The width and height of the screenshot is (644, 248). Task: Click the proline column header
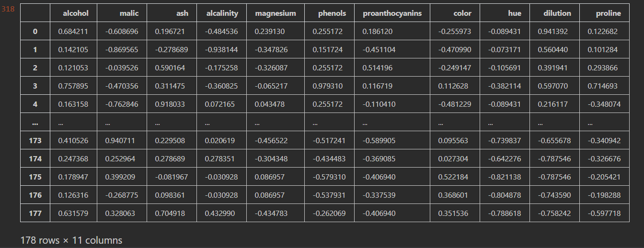609,13
